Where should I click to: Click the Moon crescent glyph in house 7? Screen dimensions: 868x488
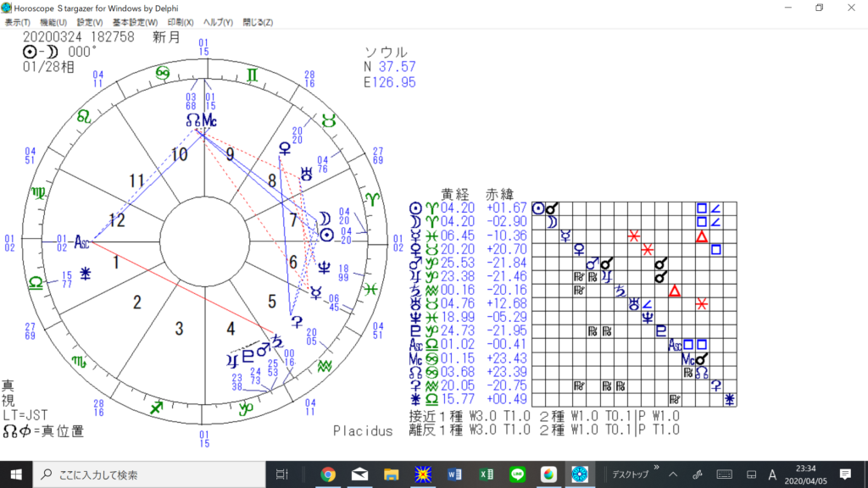pos(325,219)
